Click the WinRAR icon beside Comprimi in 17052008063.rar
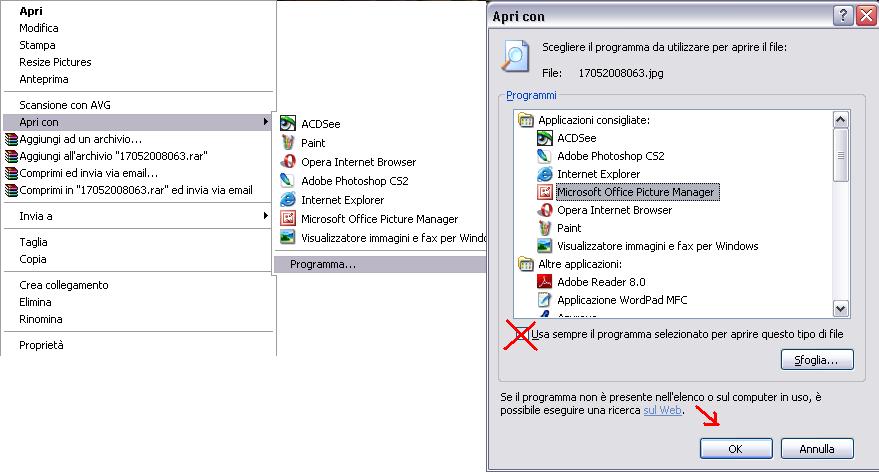 pos(11,190)
